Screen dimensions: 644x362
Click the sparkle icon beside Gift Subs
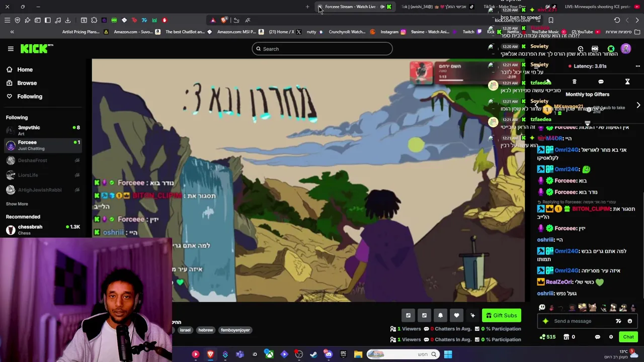(x=472, y=315)
